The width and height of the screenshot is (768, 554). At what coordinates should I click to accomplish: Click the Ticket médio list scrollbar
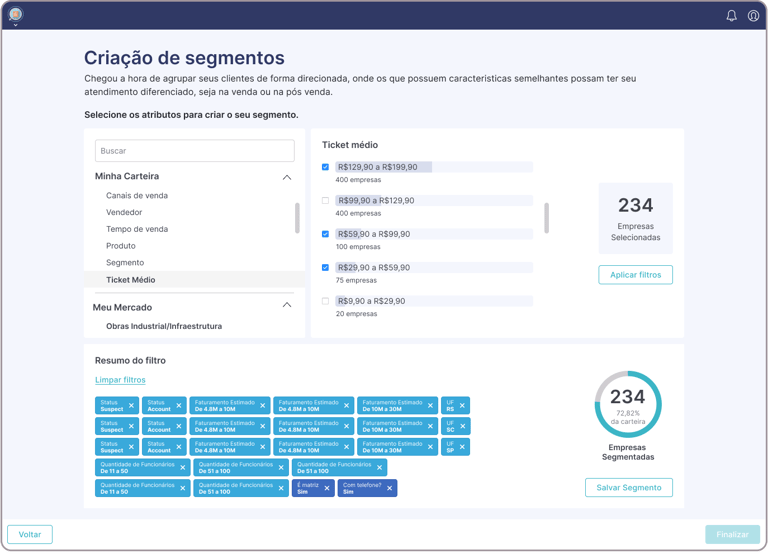pos(547,218)
